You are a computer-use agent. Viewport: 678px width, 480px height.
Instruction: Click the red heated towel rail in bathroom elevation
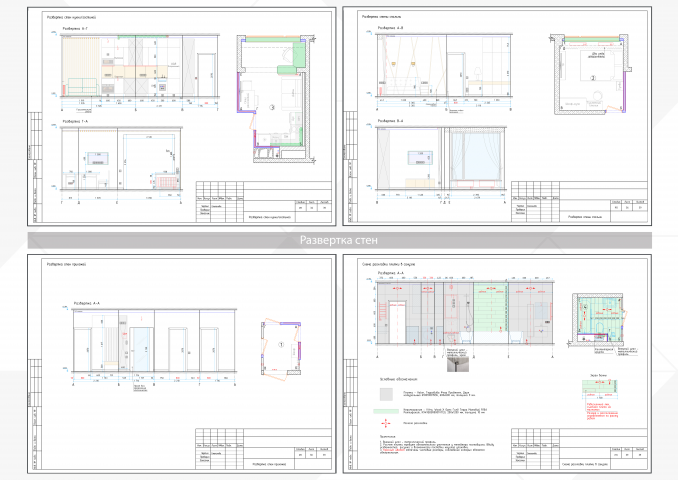click(x=384, y=311)
